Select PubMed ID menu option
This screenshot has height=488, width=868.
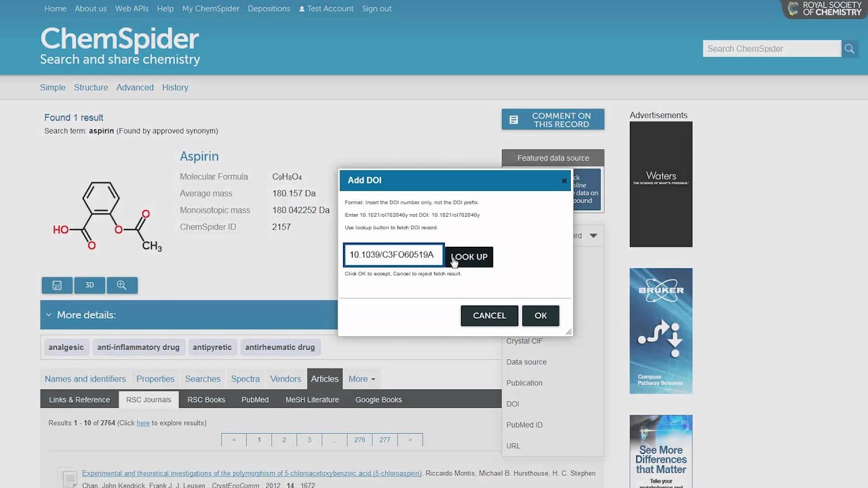(x=524, y=425)
